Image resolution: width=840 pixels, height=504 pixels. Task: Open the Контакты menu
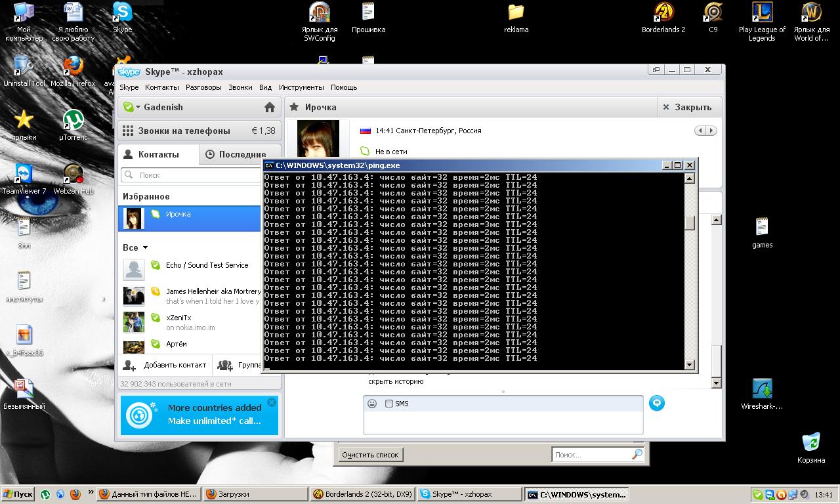161,87
